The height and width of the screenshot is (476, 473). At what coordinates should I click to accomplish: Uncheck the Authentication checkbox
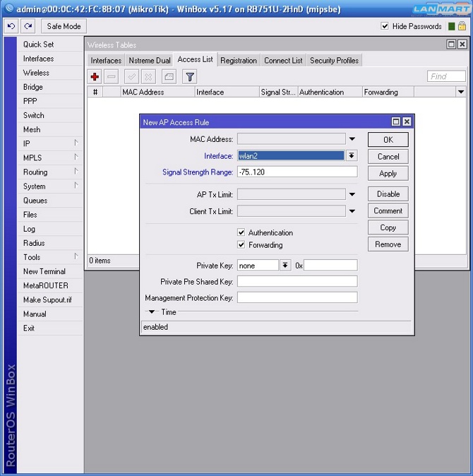click(241, 232)
